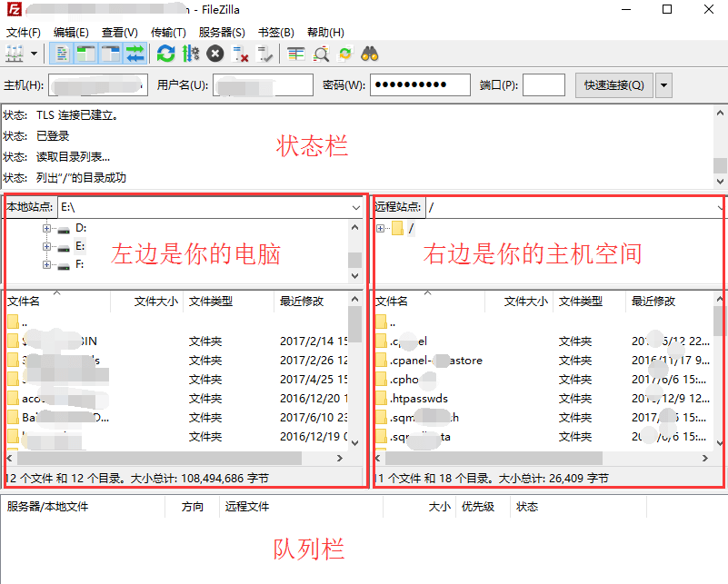This screenshot has height=584, width=728.
Task: Enable synchronized browsing
Action: pos(344,53)
